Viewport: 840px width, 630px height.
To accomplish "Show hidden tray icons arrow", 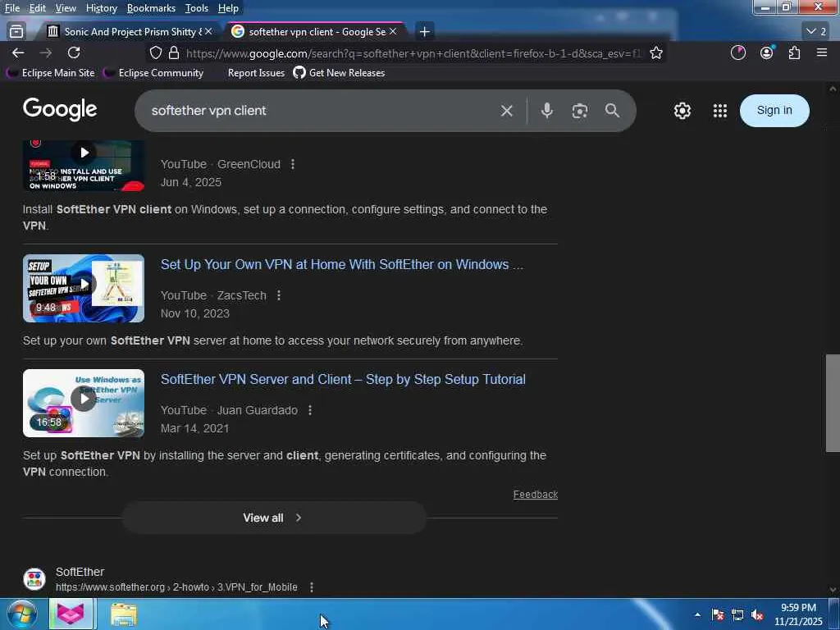I will [x=697, y=614].
